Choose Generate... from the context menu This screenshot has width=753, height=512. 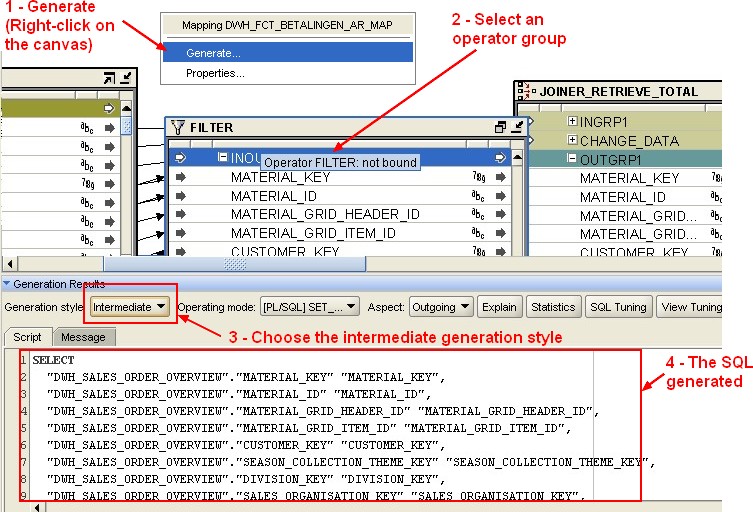click(x=287, y=52)
